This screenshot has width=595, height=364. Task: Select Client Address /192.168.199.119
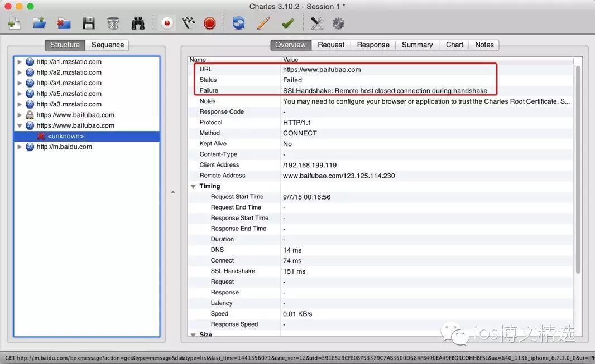(x=310, y=165)
